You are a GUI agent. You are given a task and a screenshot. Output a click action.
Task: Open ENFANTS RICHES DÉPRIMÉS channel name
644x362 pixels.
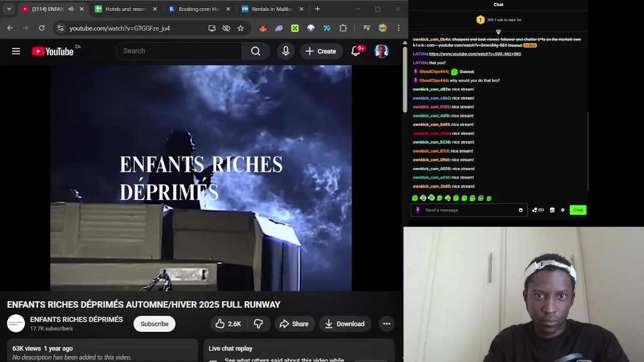click(76, 319)
